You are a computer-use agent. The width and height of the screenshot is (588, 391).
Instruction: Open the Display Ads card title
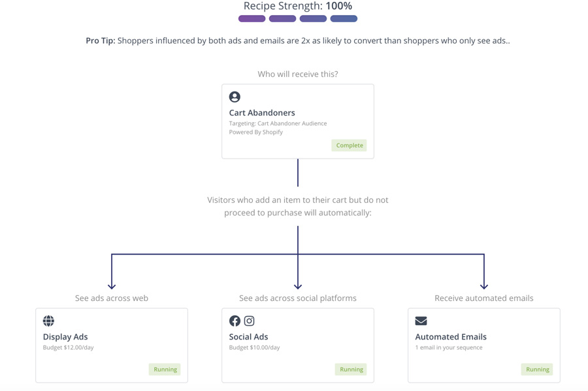[65, 337]
